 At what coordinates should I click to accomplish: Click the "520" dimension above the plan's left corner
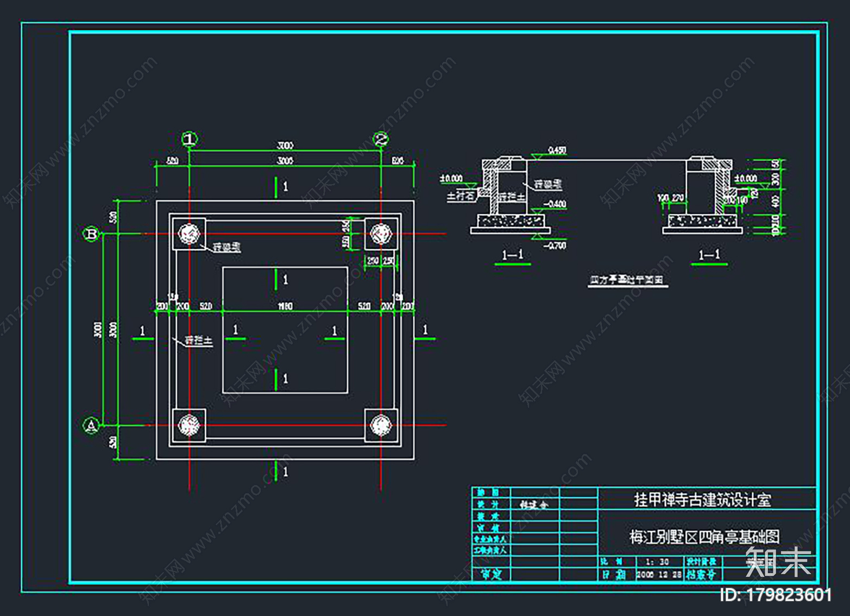pyautogui.click(x=172, y=161)
